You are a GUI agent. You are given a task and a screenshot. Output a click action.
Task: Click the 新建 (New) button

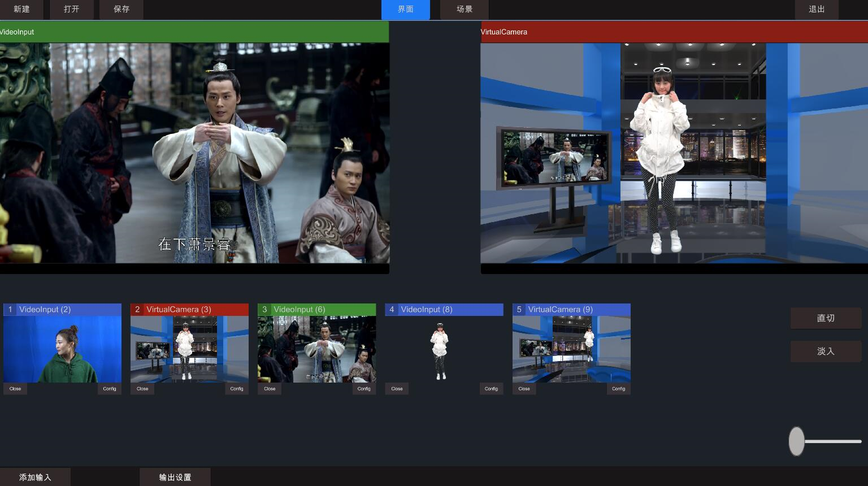tap(21, 10)
